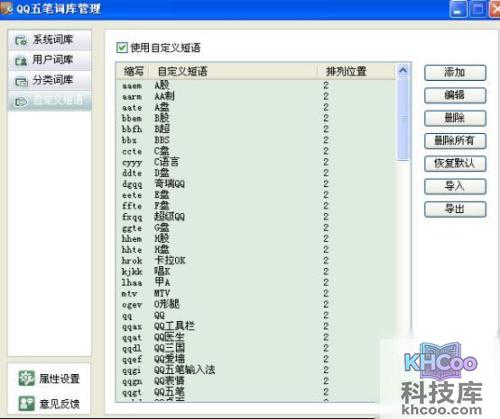Click the phrase list scrollbar thumb
Viewport: 500px width, 419px height.
403,119
